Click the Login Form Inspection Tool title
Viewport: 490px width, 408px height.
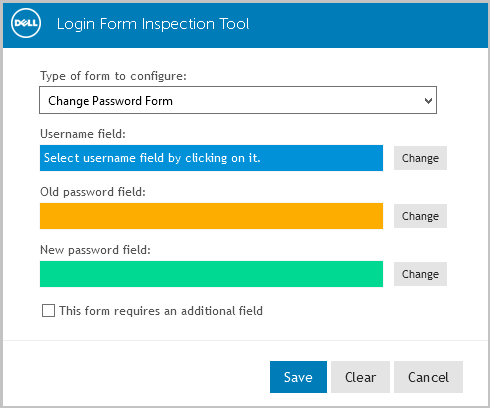point(153,24)
